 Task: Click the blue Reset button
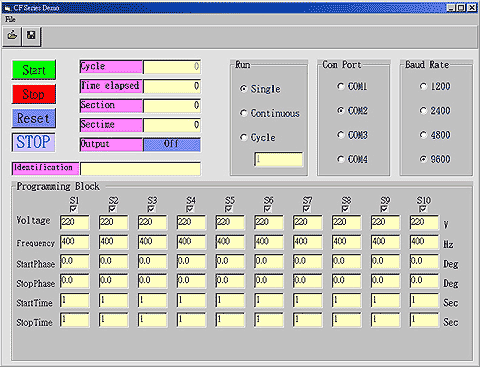coord(34,118)
